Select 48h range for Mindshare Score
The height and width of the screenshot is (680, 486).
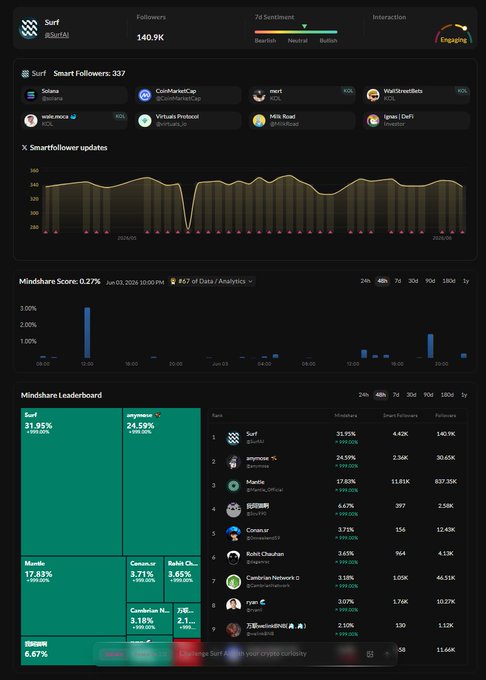tap(382, 281)
